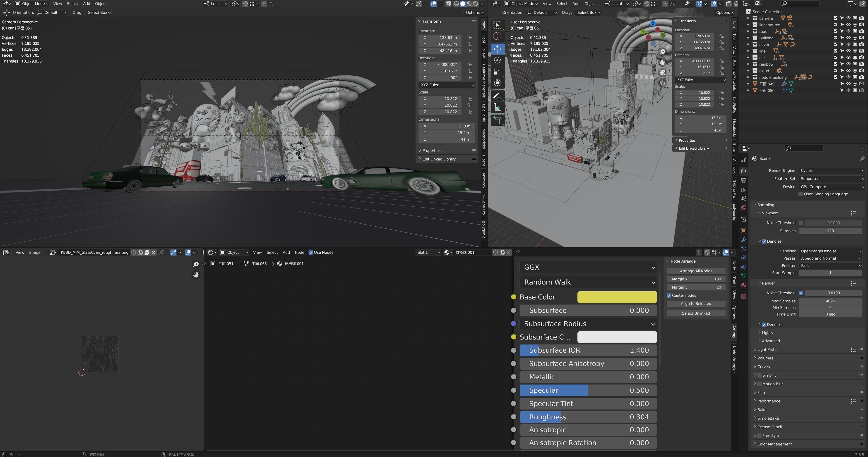
Task: Select the Rotate tool in right viewport
Action: pos(497,60)
